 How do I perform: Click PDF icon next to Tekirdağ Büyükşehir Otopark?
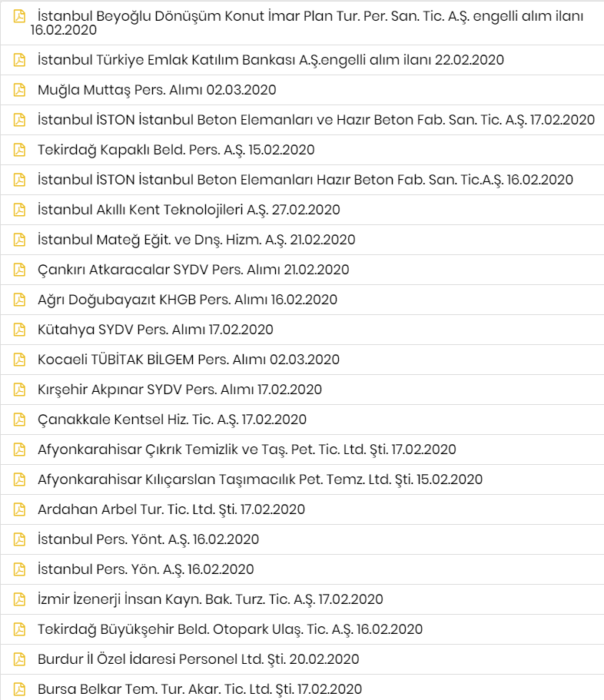tap(19, 629)
